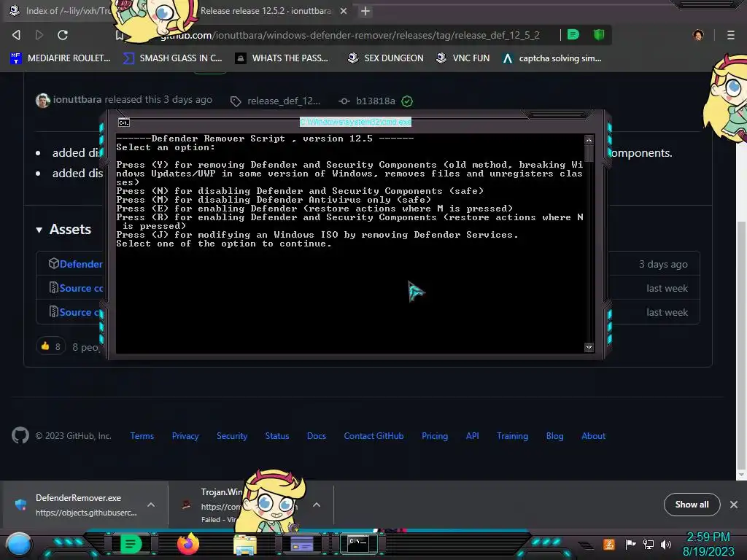The image size is (747, 560).
Task: Open the Blog footer link
Action: [554, 436]
